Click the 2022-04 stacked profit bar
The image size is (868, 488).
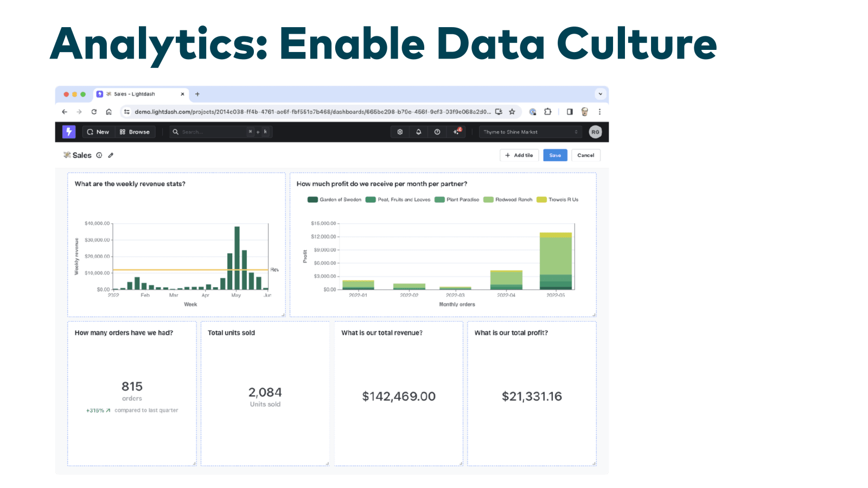coord(506,280)
